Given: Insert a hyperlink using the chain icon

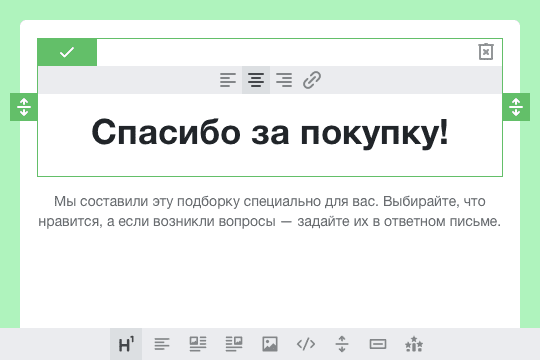Looking at the screenshot, I should (x=312, y=80).
